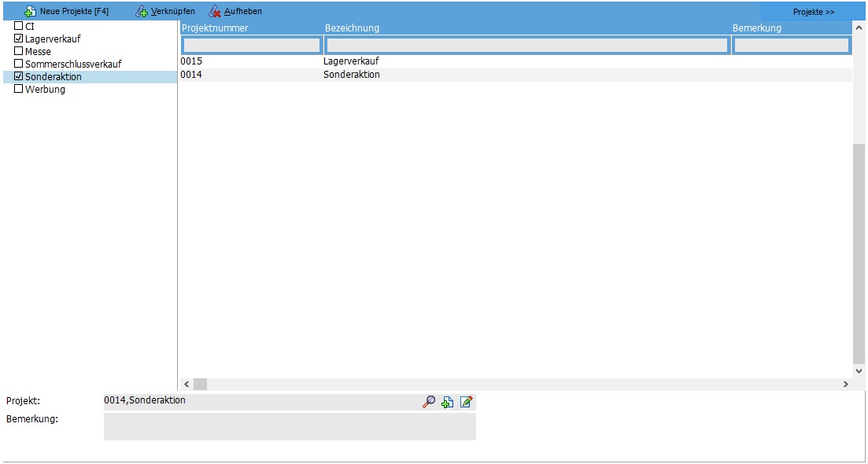
Task: Click the Neue Projekte [F4] label
Action: pyautogui.click(x=74, y=11)
